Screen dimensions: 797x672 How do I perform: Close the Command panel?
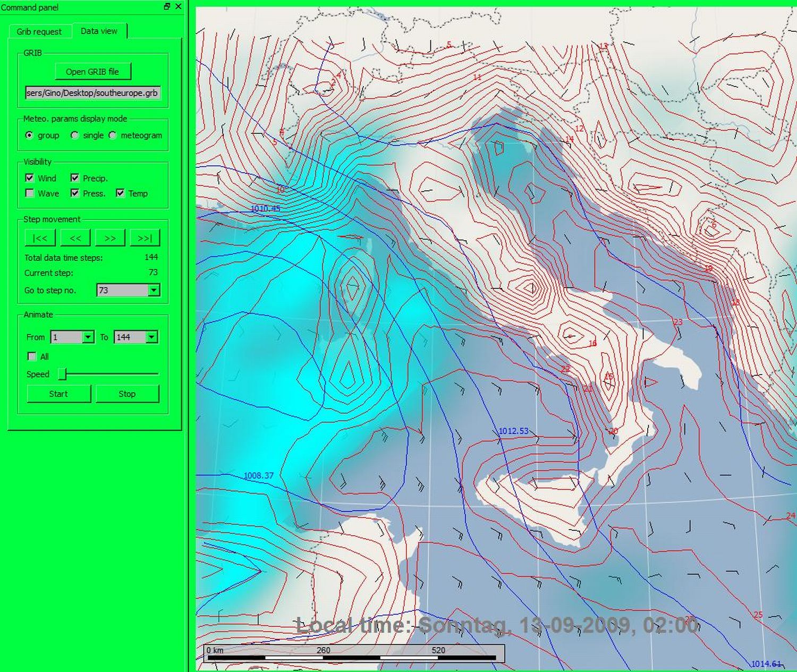179,6
